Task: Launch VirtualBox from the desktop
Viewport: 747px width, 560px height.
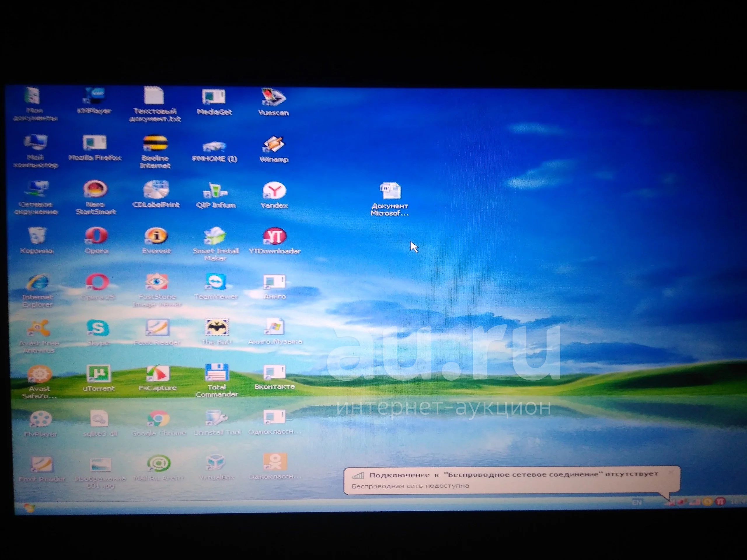Action: click(216, 467)
